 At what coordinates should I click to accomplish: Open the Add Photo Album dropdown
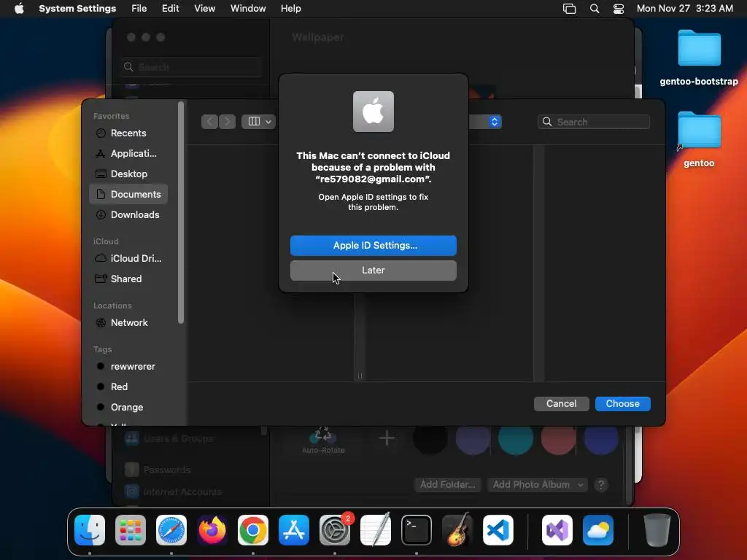[537, 485]
